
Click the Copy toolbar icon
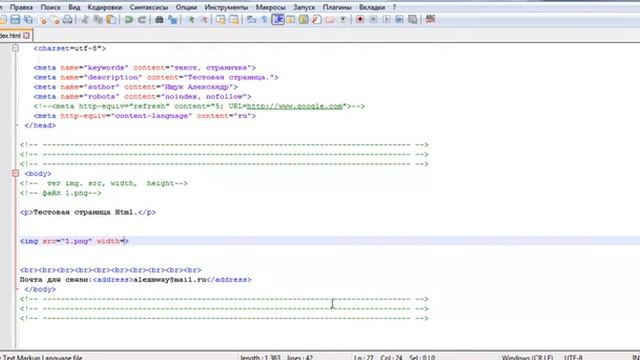tap(98, 19)
